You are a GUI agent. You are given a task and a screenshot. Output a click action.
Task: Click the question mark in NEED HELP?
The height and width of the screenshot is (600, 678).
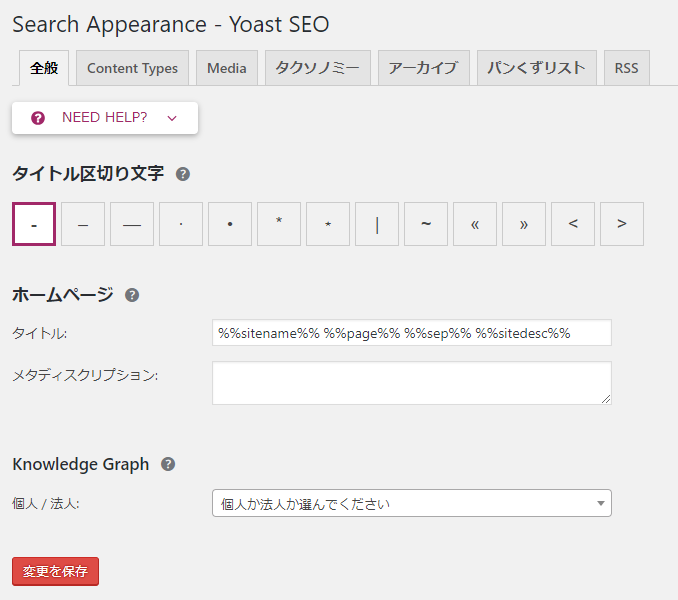(38, 118)
